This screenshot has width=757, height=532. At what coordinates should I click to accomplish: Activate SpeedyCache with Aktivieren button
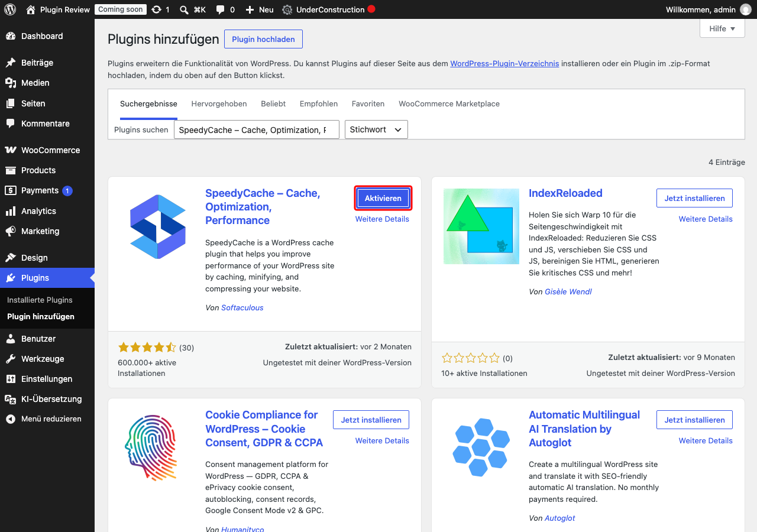click(x=383, y=198)
